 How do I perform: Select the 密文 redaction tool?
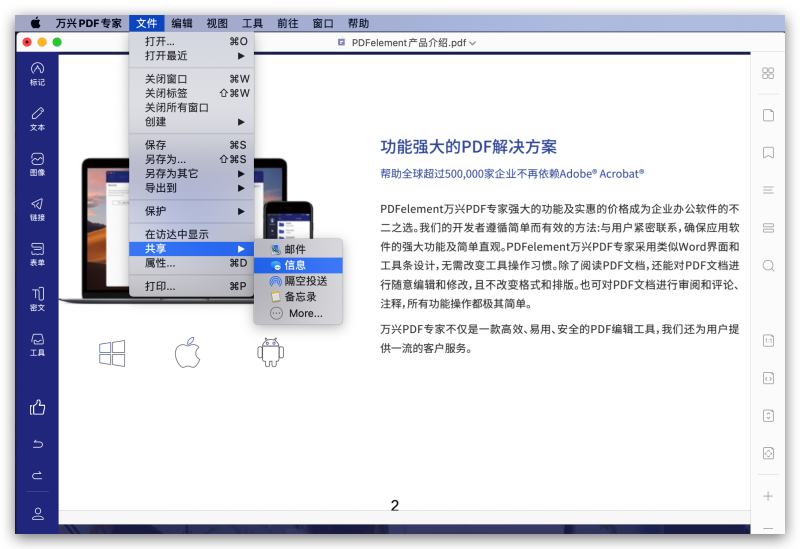(37, 297)
